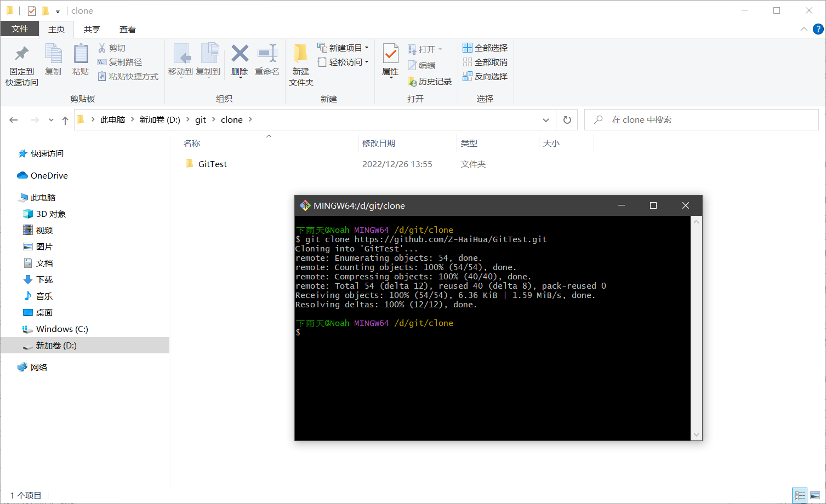This screenshot has width=826, height=504.
Task: Expand the address bar history dropdown
Action: coord(546,120)
